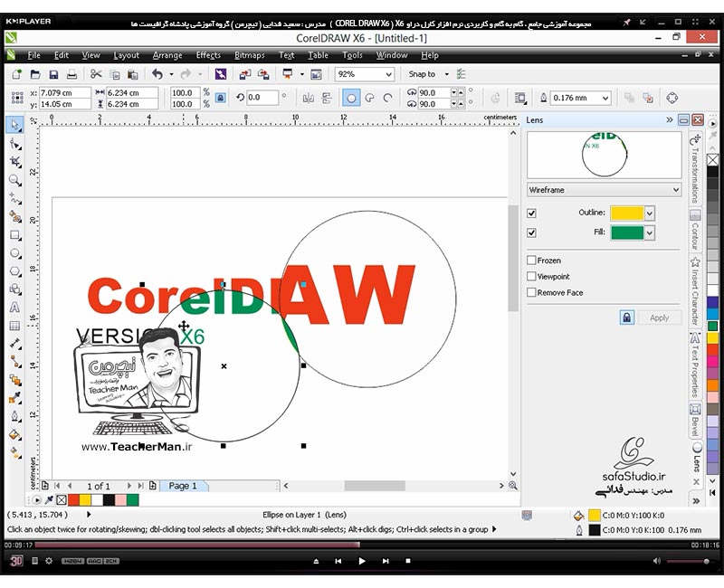Click the Undo arrow
Viewport: 724px width, 588px height.
coord(157,74)
